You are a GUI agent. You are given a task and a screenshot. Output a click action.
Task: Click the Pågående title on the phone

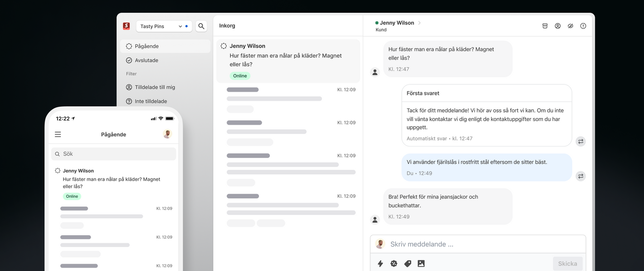click(114, 134)
